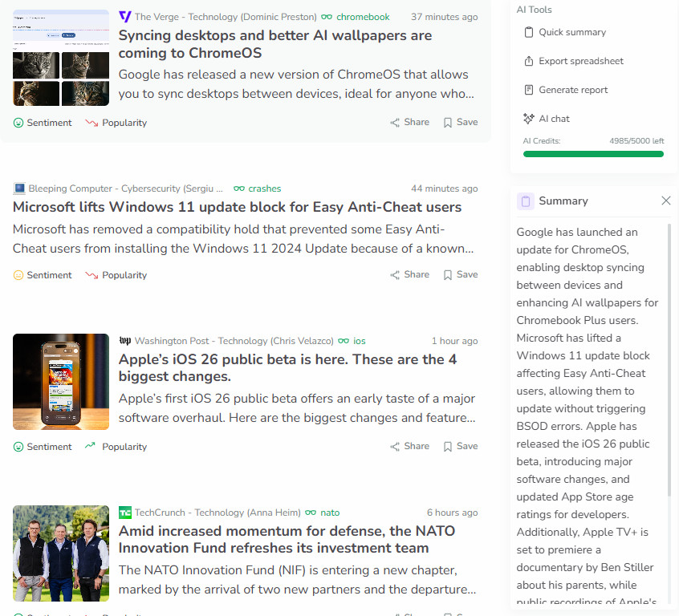
Task: Toggle Sentiment on the Microsoft article
Action: point(42,274)
